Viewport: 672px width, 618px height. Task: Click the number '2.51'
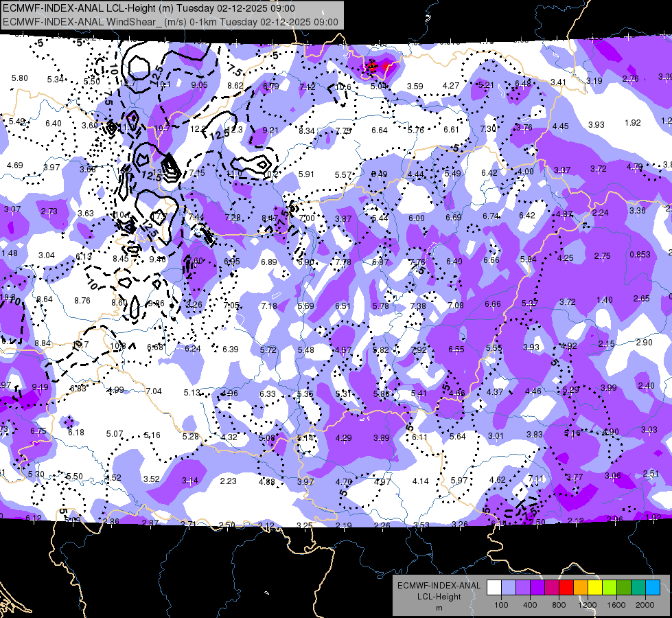pyautogui.click(x=651, y=474)
